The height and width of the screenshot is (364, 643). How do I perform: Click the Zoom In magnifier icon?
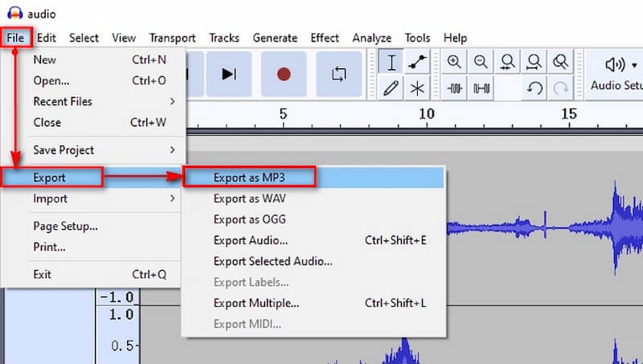tap(454, 62)
